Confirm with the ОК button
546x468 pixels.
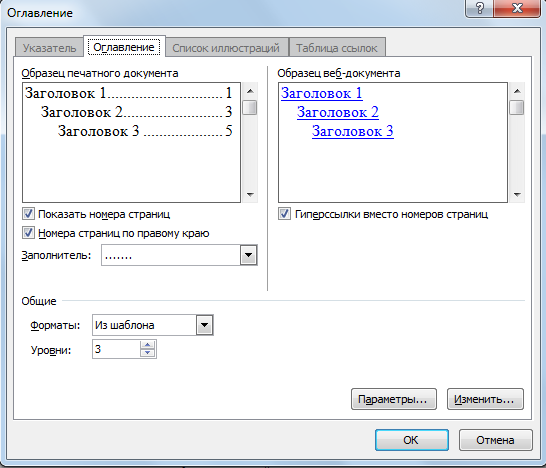(412, 440)
